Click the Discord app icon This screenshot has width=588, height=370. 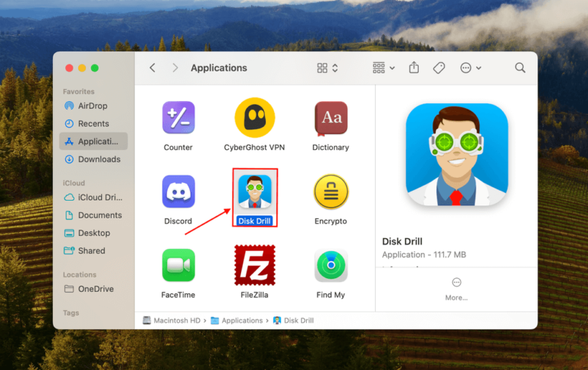(178, 192)
